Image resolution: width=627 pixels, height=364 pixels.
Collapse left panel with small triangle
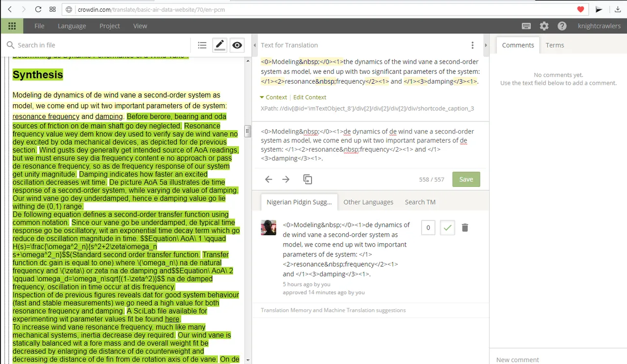pos(255,45)
